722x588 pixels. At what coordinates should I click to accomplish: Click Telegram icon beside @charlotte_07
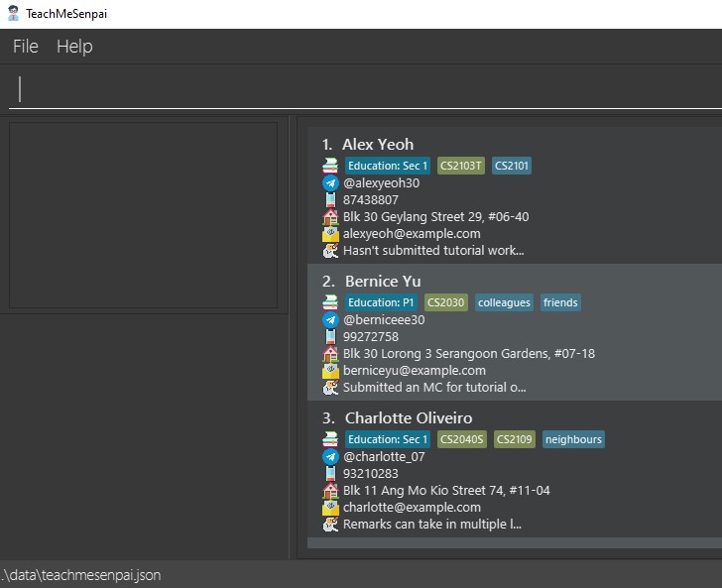click(330, 456)
